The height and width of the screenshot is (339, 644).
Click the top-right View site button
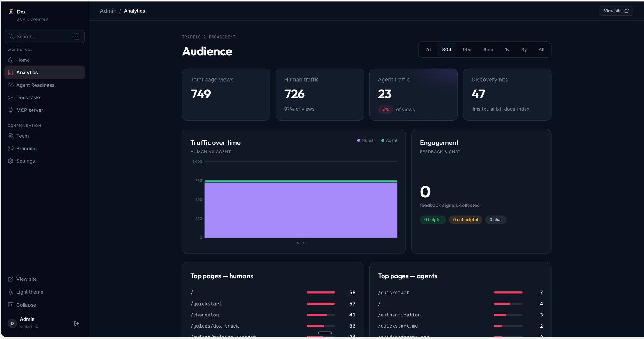pos(616,11)
